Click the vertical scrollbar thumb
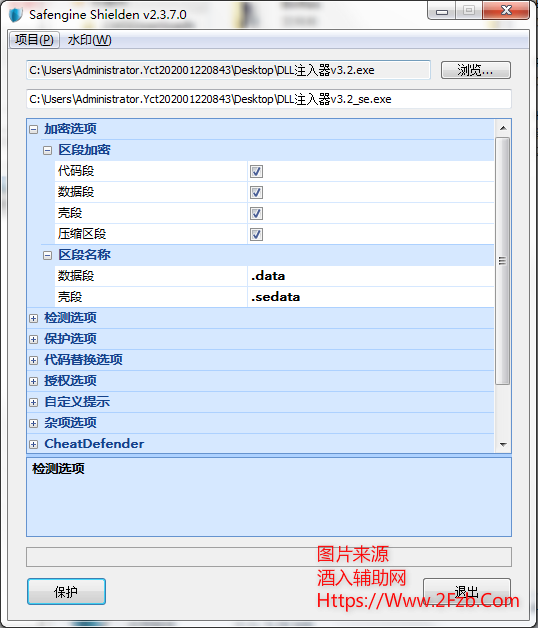538x628 pixels. (502, 261)
